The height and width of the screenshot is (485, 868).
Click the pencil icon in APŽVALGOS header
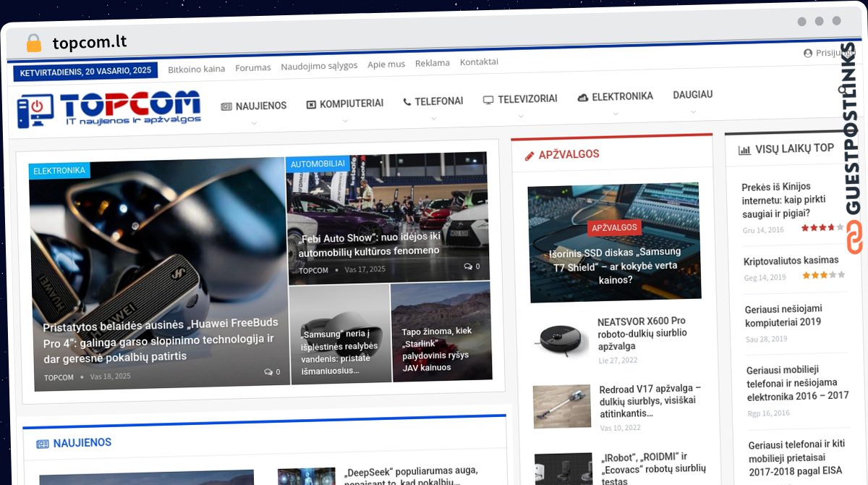click(x=529, y=155)
